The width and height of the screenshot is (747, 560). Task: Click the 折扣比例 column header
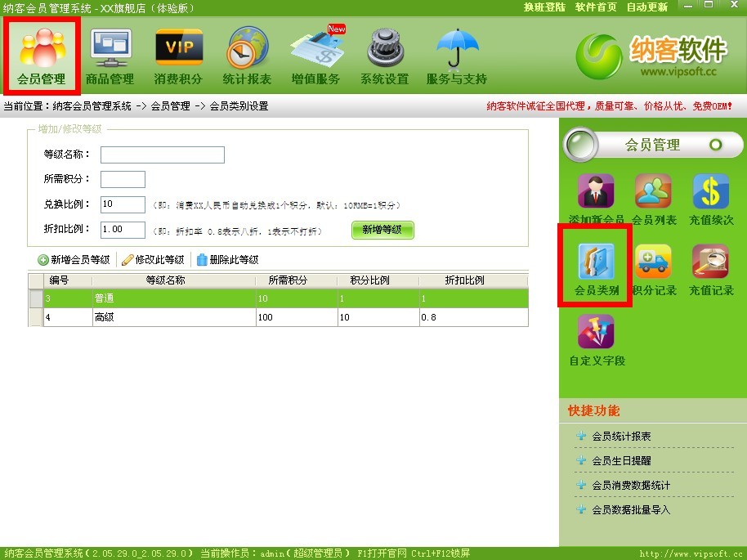click(473, 280)
